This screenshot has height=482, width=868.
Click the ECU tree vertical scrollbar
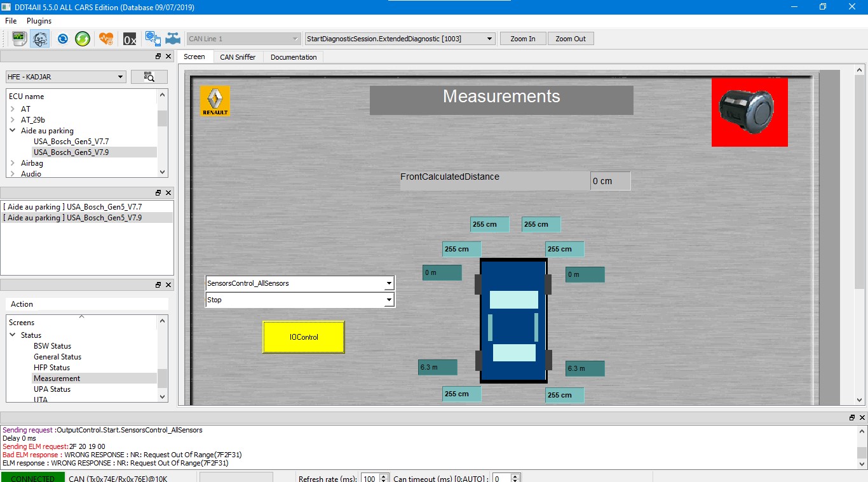[163, 133]
